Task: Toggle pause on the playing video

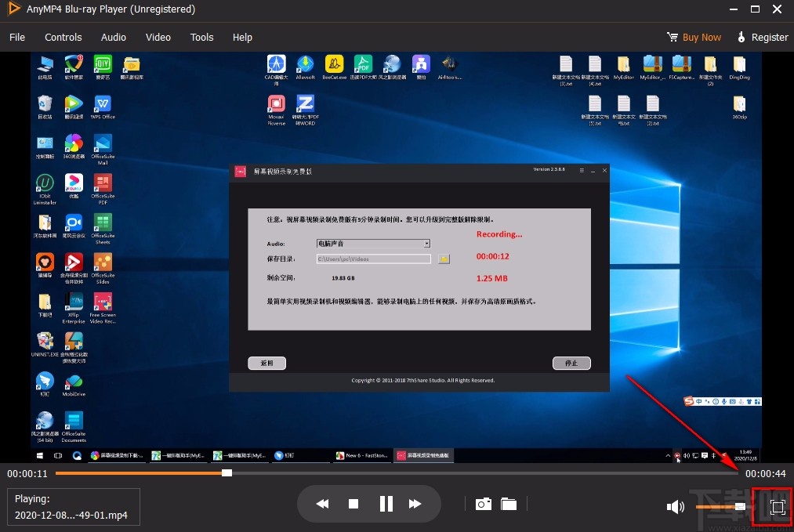Action: click(x=386, y=504)
